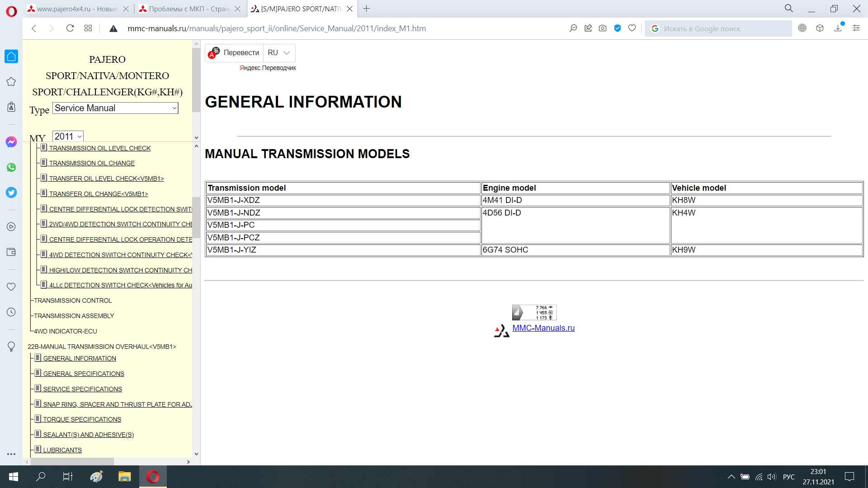Open the MY 2011 year dropdown
The image size is (868, 488).
coord(68,136)
